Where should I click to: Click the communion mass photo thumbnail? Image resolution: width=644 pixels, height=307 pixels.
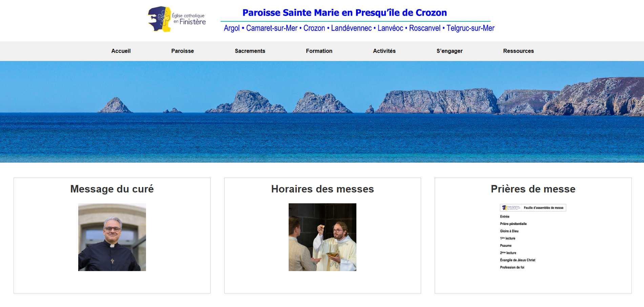tap(323, 237)
